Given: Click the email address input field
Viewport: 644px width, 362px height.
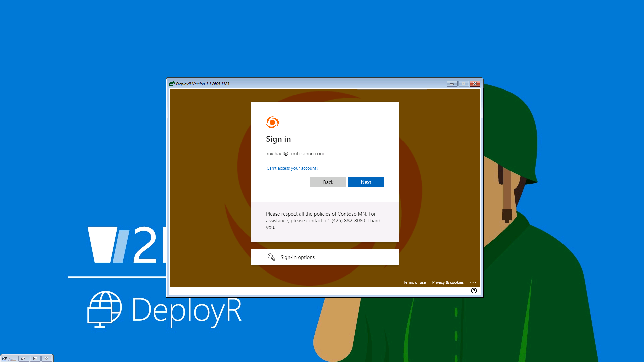Looking at the screenshot, I should coord(324,154).
